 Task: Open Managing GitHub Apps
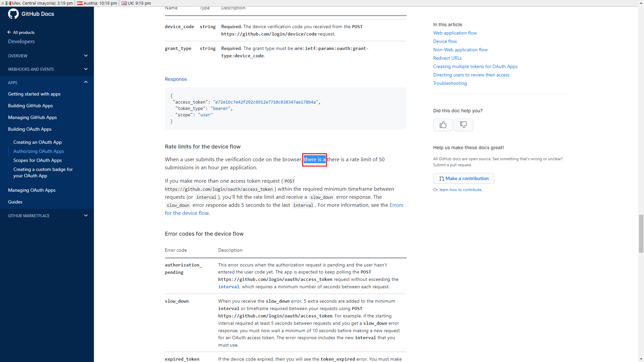(x=33, y=117)
